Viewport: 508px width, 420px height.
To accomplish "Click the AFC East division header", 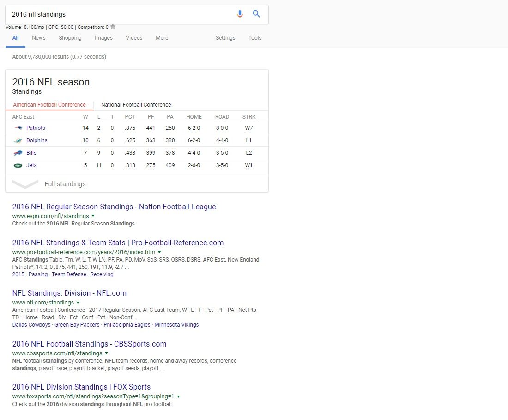I will pyautogui.click(x=23, y=116).
